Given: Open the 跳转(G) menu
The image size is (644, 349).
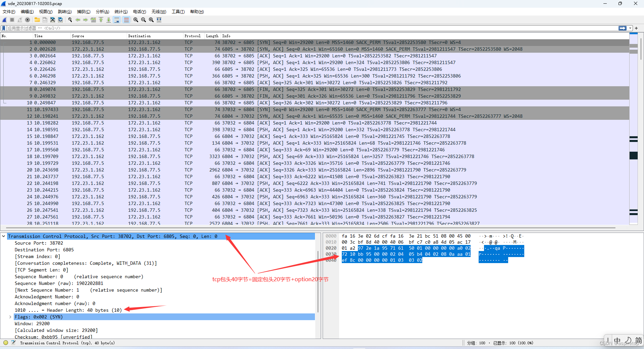Looking at the screenshot, I should (x=65, y=12).
